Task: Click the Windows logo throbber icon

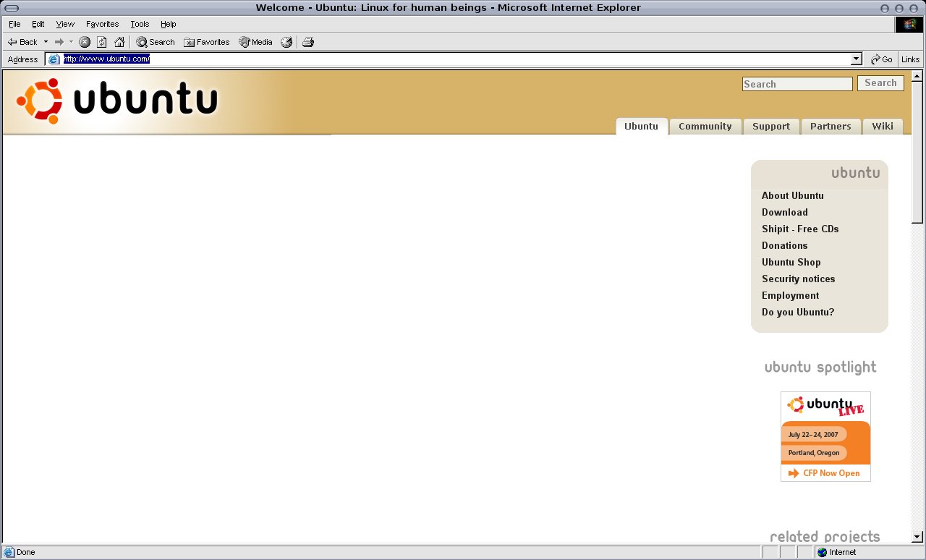Action: coord(909,24)
